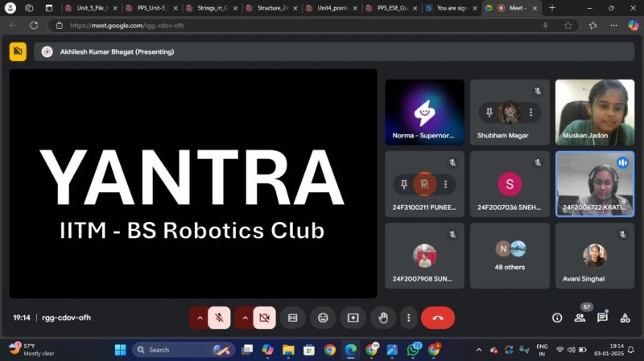
Task: Open the emoji reactions button
Action: 323,318
